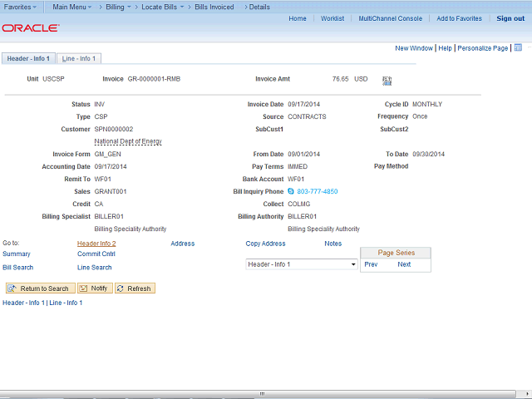Open the Copy Address link

tap(265, 244)
